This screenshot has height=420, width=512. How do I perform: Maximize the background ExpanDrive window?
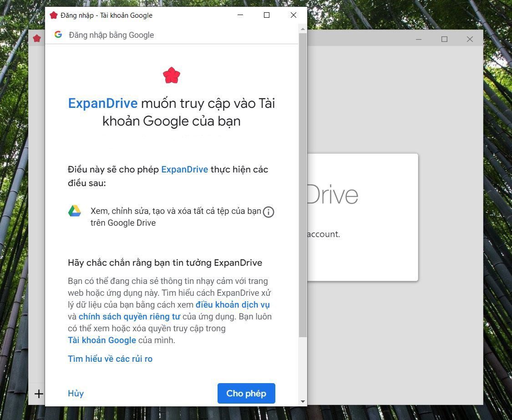click(444, 39)
